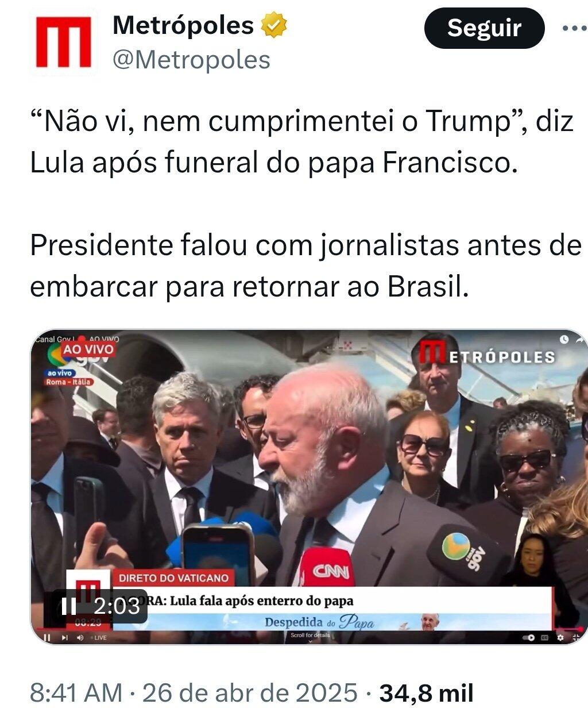Open the @Metropoles handle link

[191, 60]
